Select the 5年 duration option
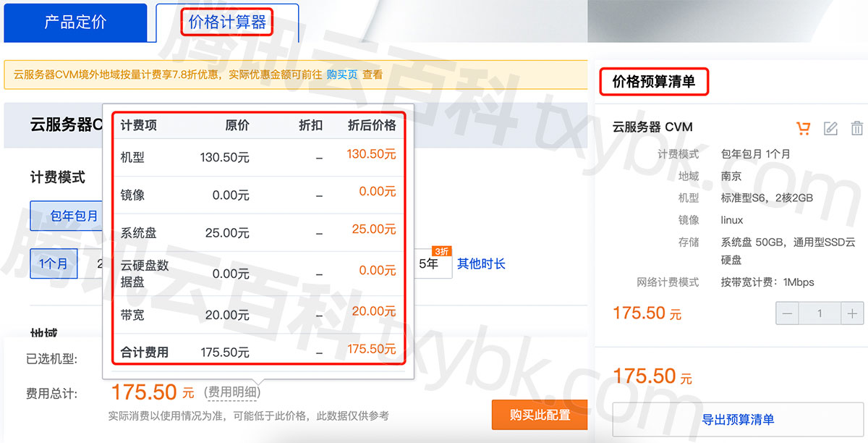This screenshot has height=443, width=868. pos(429,264)
